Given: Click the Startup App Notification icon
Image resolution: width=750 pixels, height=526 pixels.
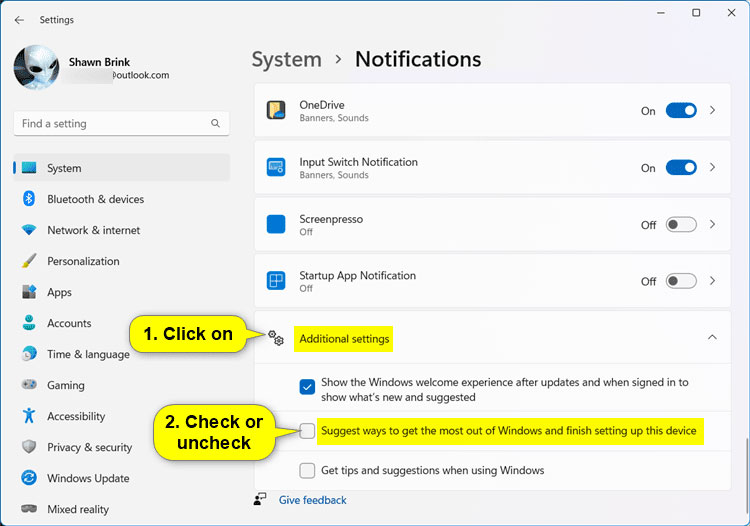Looking at the screenshot, I should (276, 281).
